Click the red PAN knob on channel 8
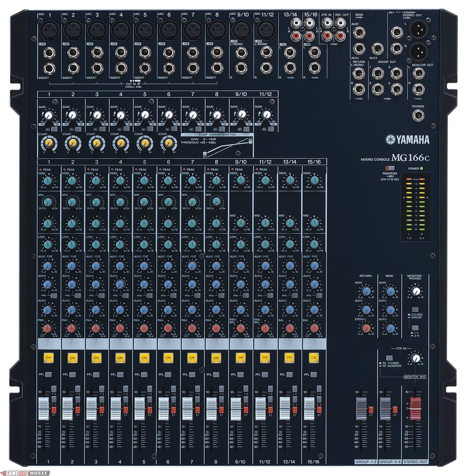Screen dimensions: 467x476 point(216,328)
